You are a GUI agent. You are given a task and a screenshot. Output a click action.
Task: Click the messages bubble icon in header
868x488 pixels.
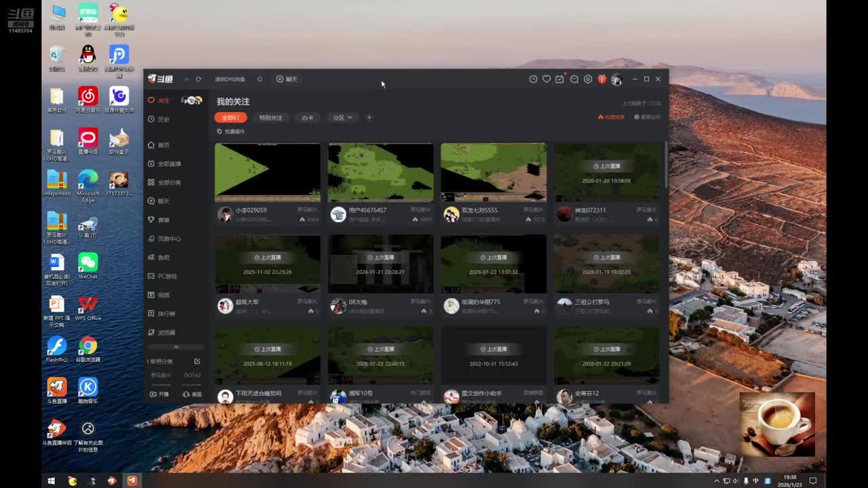[x=574, y=79]
